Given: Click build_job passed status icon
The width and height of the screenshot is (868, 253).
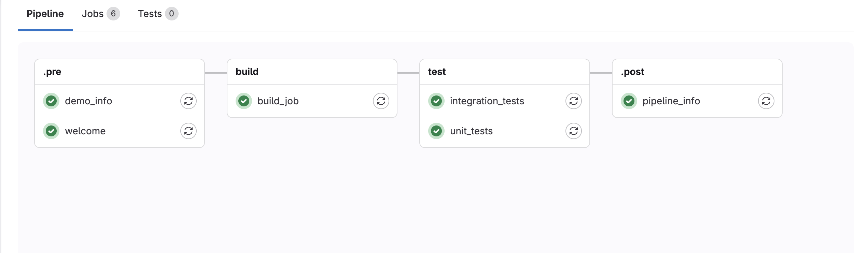Looking at the screenshot, I should pyautogui.click(x=244, y=101).
